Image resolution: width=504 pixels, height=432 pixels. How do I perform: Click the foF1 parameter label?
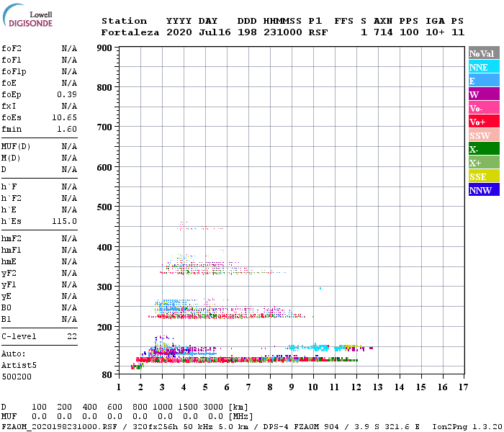pos(12,60)
